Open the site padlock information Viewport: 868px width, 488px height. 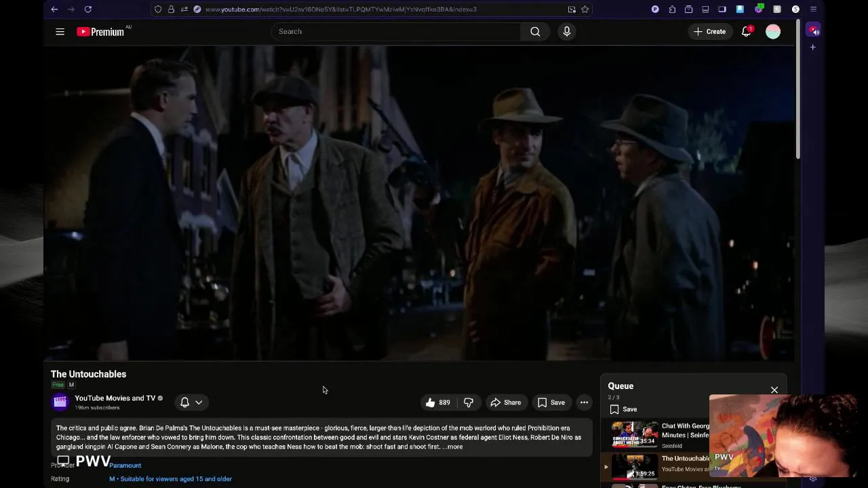click(171, 9)
